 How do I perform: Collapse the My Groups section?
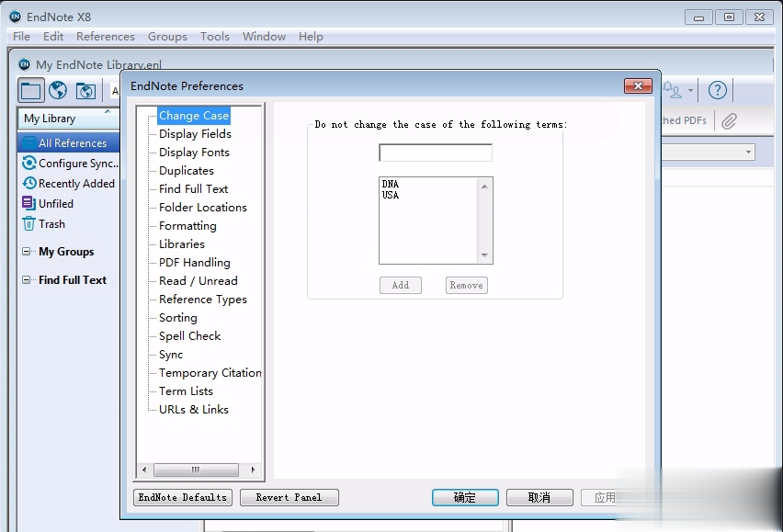pos(26,251)
